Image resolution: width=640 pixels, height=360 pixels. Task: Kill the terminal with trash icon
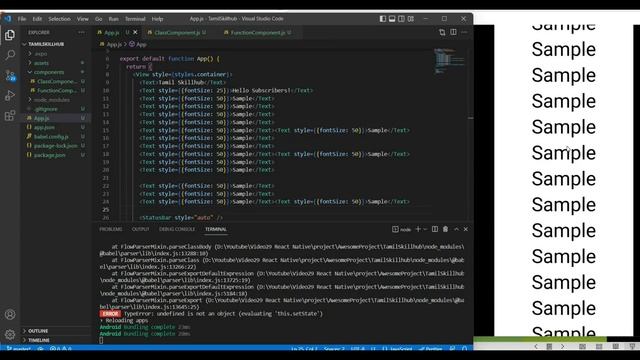pyautogui.click(x=446, y=229)
